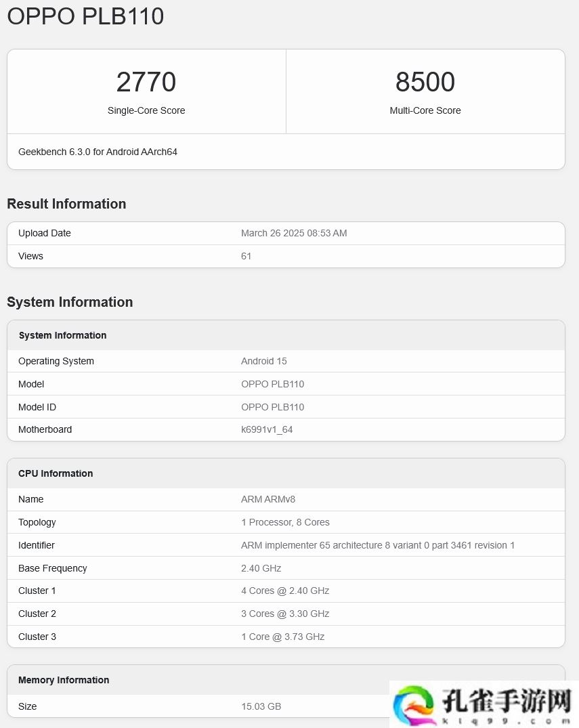
Task: Click the Motherboard label
Action: pyautogui.click(x=45, y=429)
